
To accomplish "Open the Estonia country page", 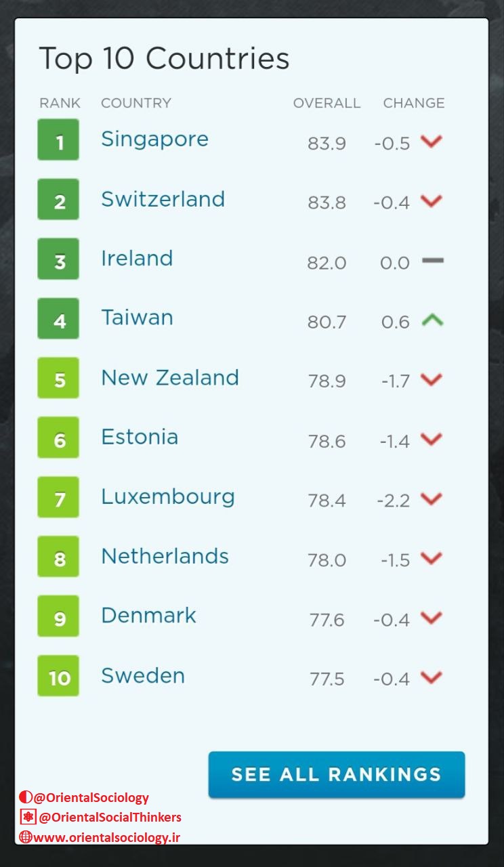I will coord(140,437).
